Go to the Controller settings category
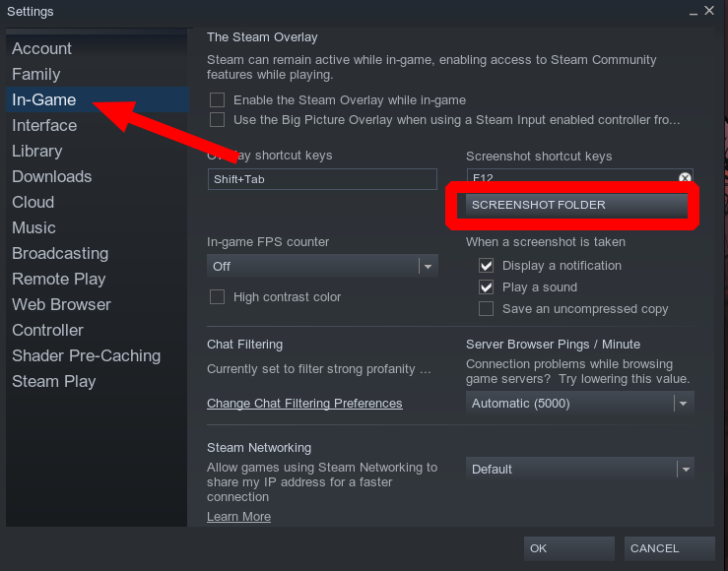This screenshot has width=728, height=571. point(47,330)
